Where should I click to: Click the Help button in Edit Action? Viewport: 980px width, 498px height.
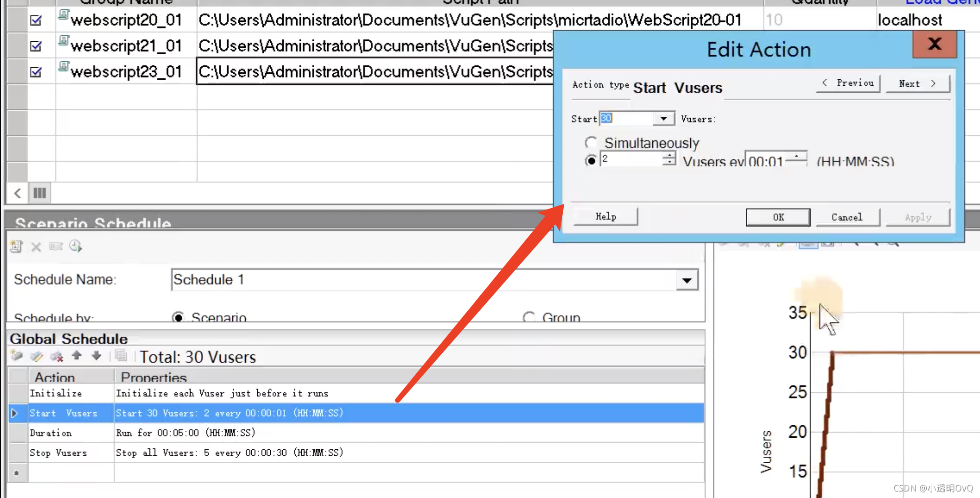pos(605,217)
